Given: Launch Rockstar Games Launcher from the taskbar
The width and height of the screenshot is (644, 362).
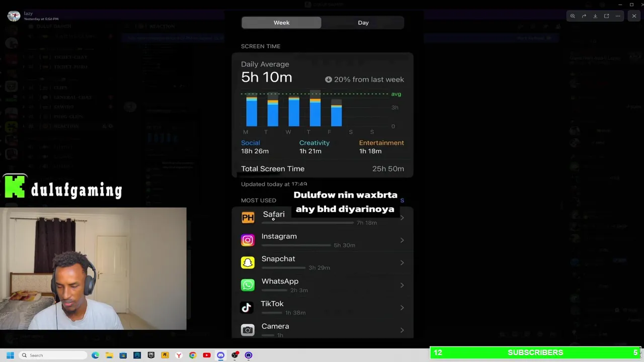Looking at the screenshot, I should click(x=165, y=355).
